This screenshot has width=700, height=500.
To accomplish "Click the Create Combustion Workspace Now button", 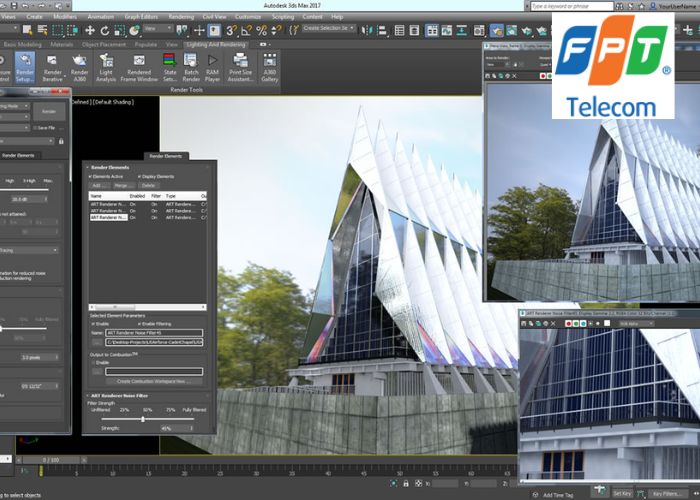I will point(153,381).
